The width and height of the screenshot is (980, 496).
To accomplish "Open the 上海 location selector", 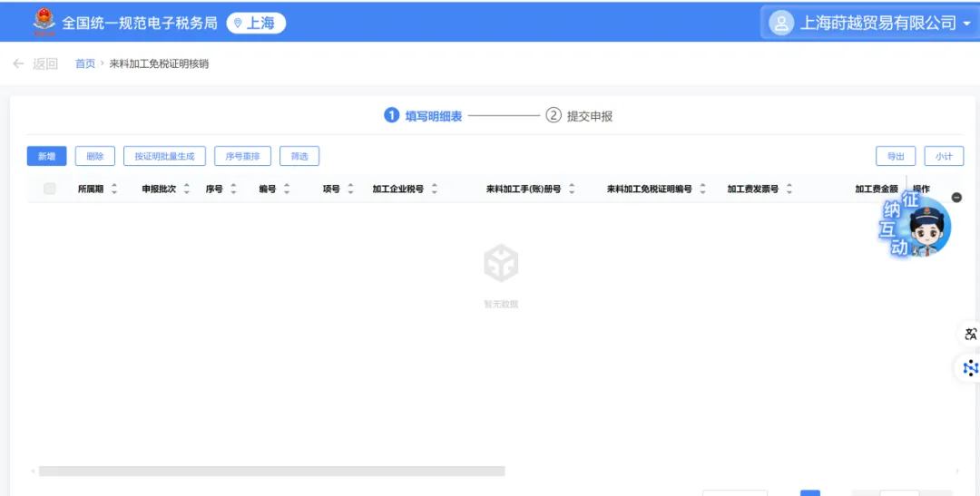I will click(x=255, y=23).
